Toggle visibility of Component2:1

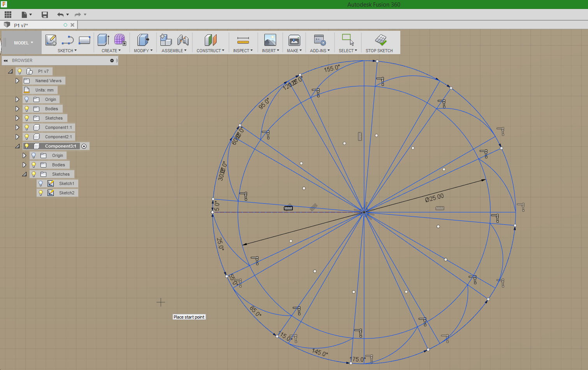pos(27,137)
